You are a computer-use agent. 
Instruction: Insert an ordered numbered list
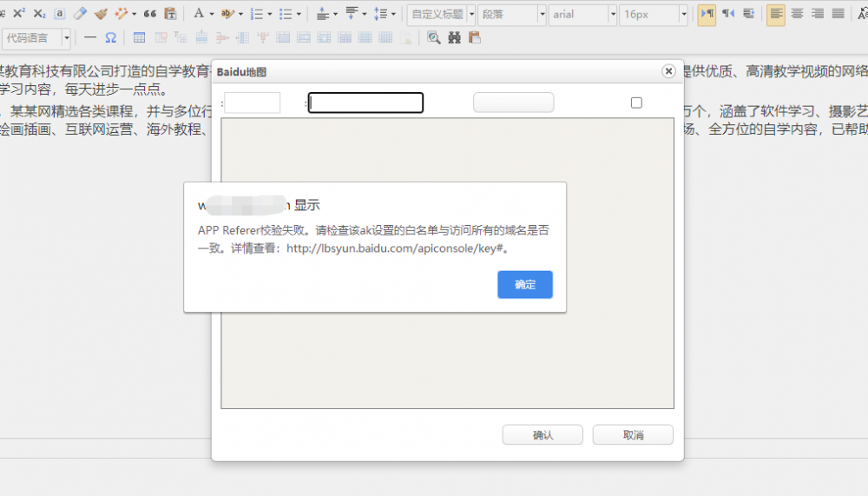pyautogui.click(x=256, y=13)
